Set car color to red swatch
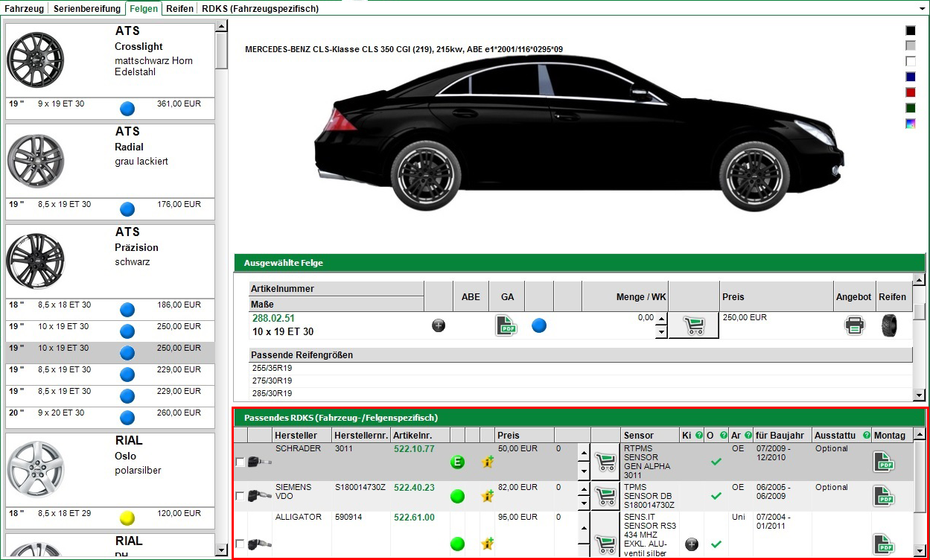The image size is (930, 560). click(x=910, y=92)
